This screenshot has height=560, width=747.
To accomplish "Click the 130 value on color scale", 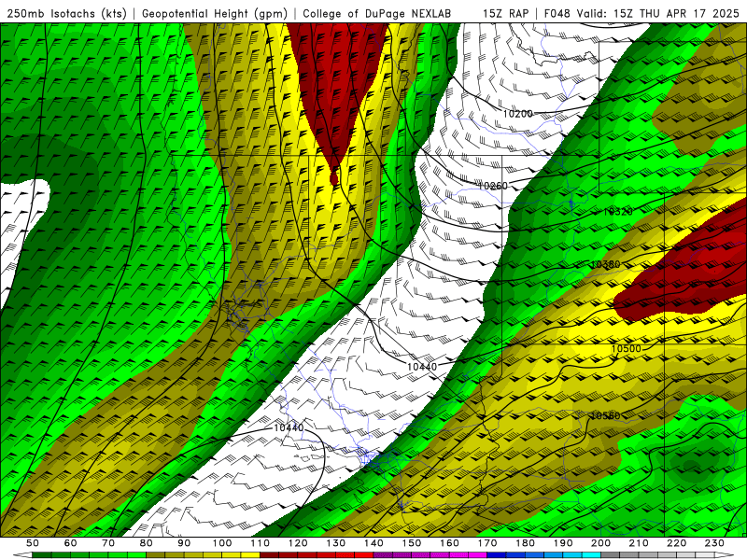I will pyautogui.click(x=336, y=543).
